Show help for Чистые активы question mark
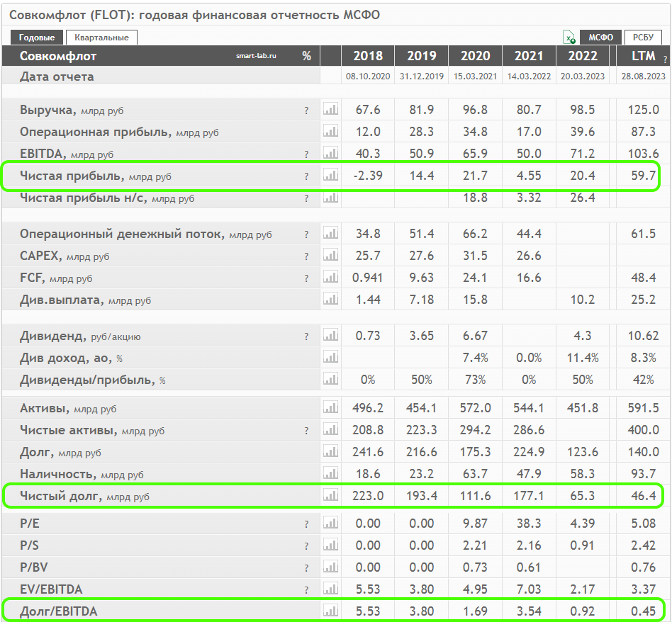The width and height of the screenshot is (672, 622). pos(306,431)
